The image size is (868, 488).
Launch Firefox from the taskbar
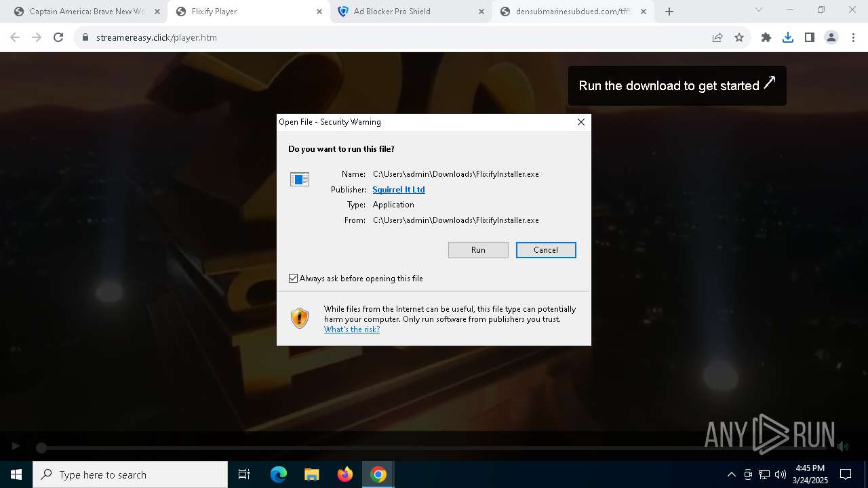tap(344, 474)
